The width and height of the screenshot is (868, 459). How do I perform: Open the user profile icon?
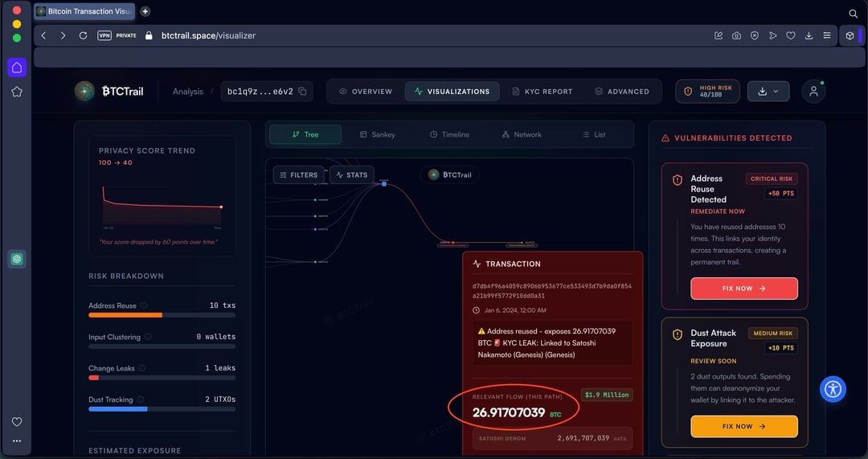pos(813,92)
